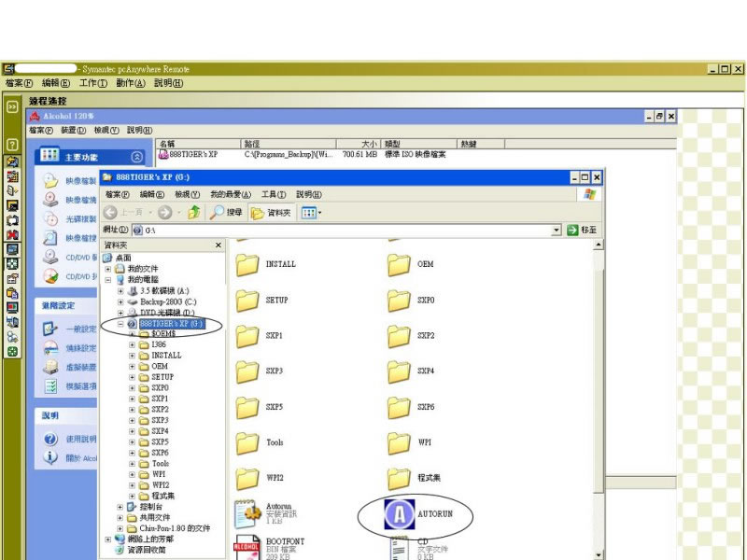Image resolution: width=747 pixels, height=560 pixels.
Task: Click the 映像檔製 wizard icon in Alcohol
Action: [x=50, y=181]
